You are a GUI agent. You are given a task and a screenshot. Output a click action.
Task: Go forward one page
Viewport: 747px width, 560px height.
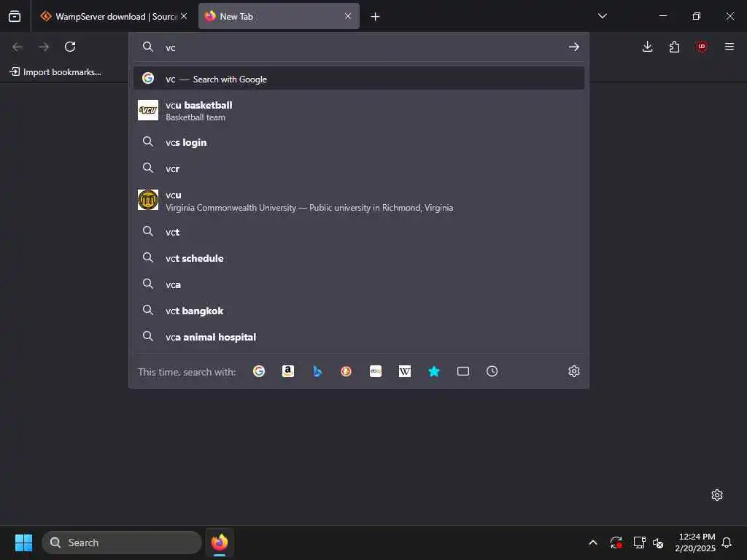[44, 47]
